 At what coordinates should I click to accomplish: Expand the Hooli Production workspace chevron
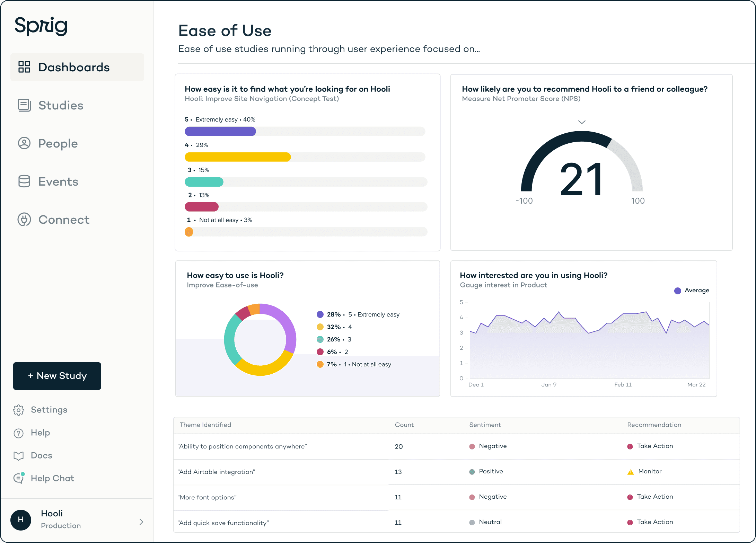click(x=141, y=522)
